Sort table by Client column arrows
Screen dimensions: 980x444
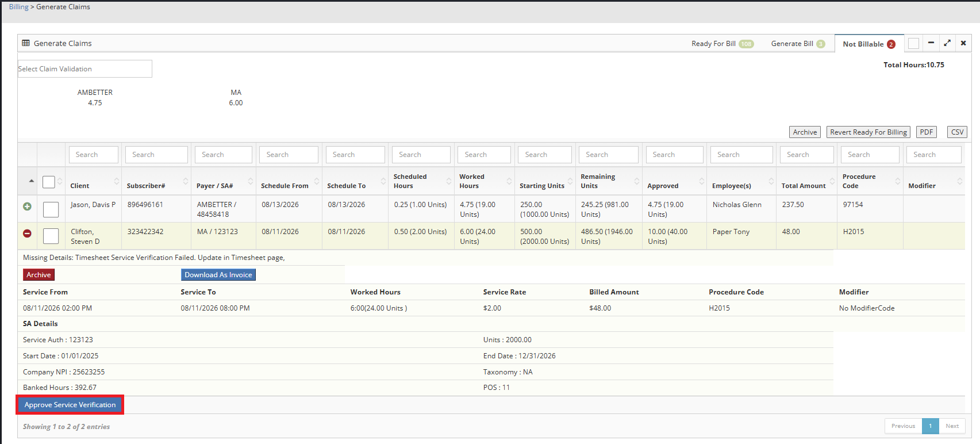coord(117,181)
